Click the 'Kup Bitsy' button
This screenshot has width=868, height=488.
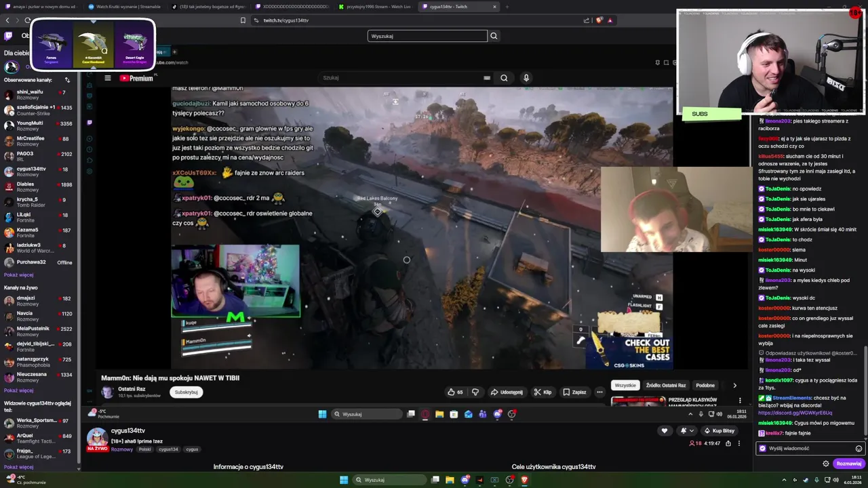click(x=719, y=430)
